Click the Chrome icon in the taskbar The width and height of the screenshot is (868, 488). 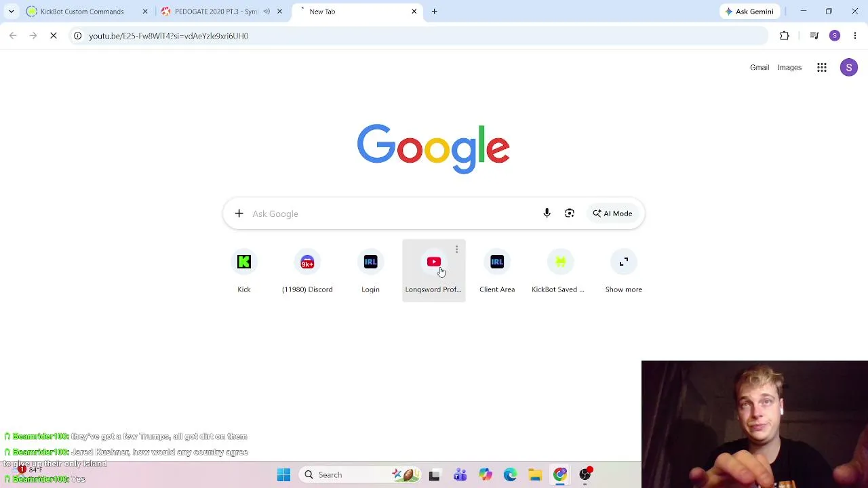click(x=560, y=475)
